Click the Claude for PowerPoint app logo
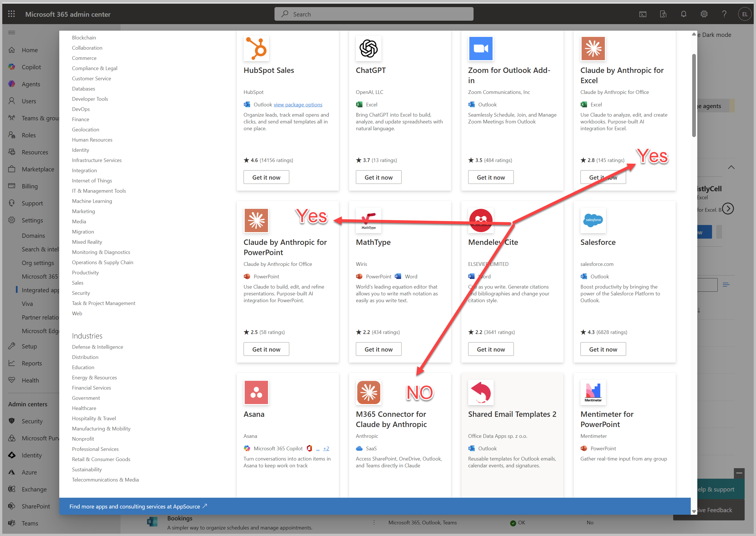Image resolution: width=756 pixels, height=536 pixels. point(256,220)
